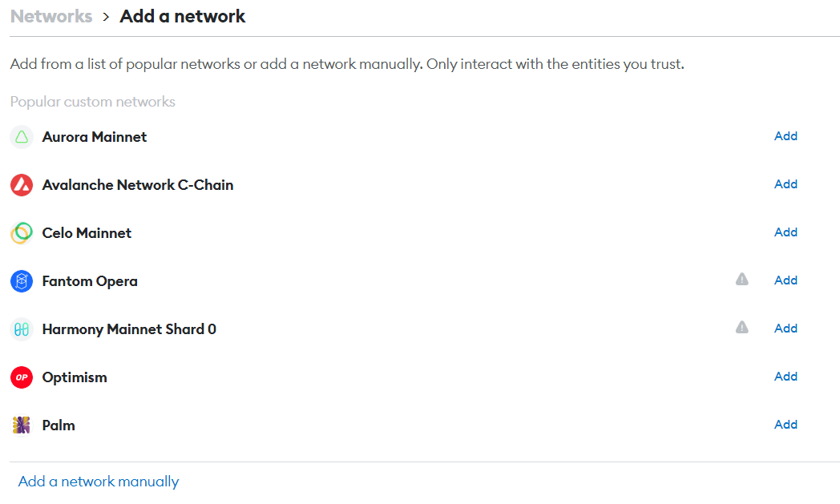The width and height of the screenshot is (840, 504).
Task: Click the Palm network icon
Action: click(21, 425)
